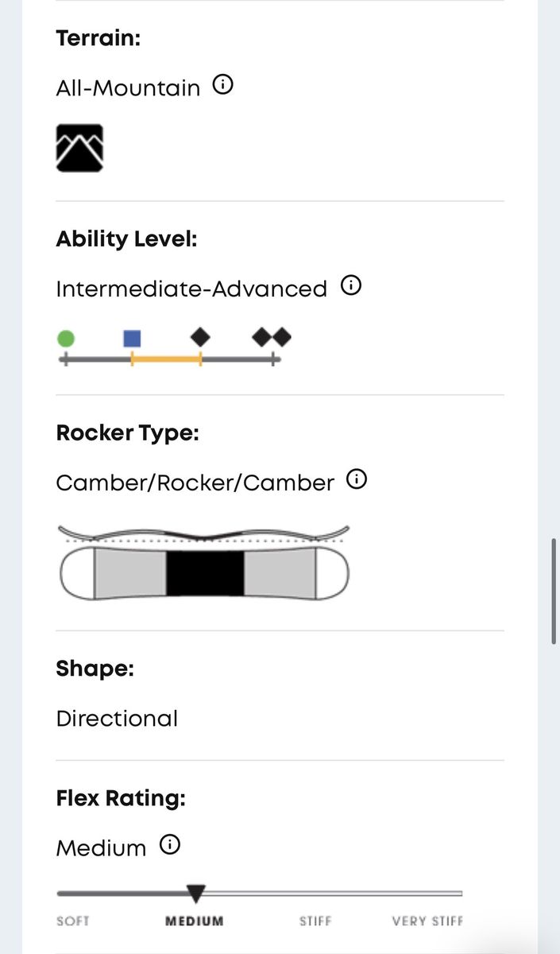Open the info icon next to Intermediate-Advanced
The height and width of the screenshot is (954, 560).
point(350,286)
